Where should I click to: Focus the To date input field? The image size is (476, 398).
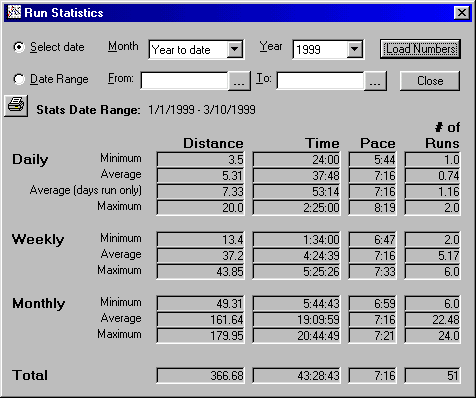pos(320,81)
